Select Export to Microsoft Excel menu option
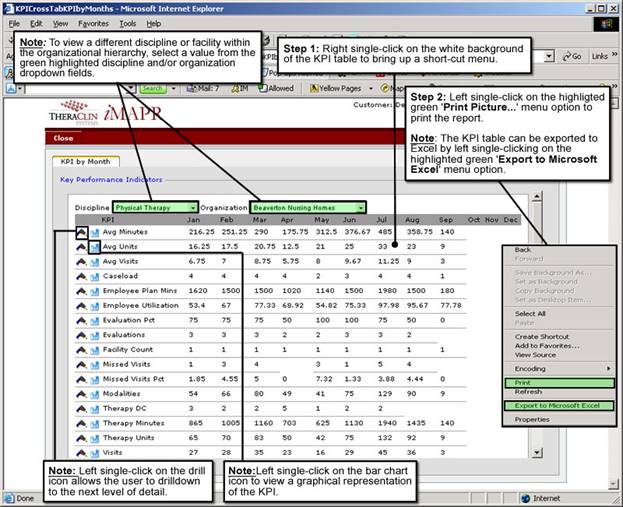This screenshot has width=623, height=507. pos(556,405)
